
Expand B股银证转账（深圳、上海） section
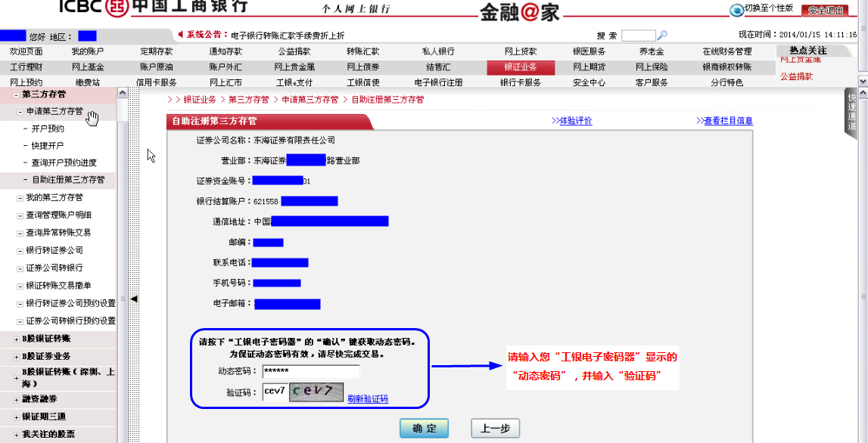point(17,378)
